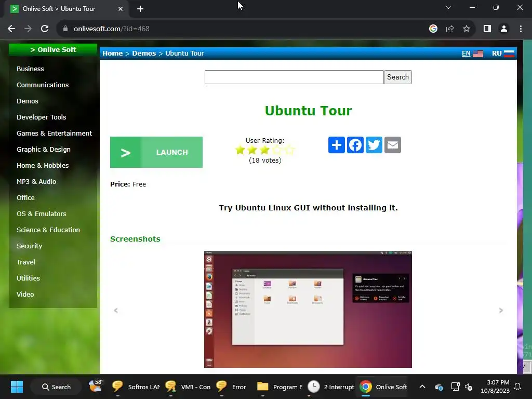Open Games & Entertainment category

(54, 134)
